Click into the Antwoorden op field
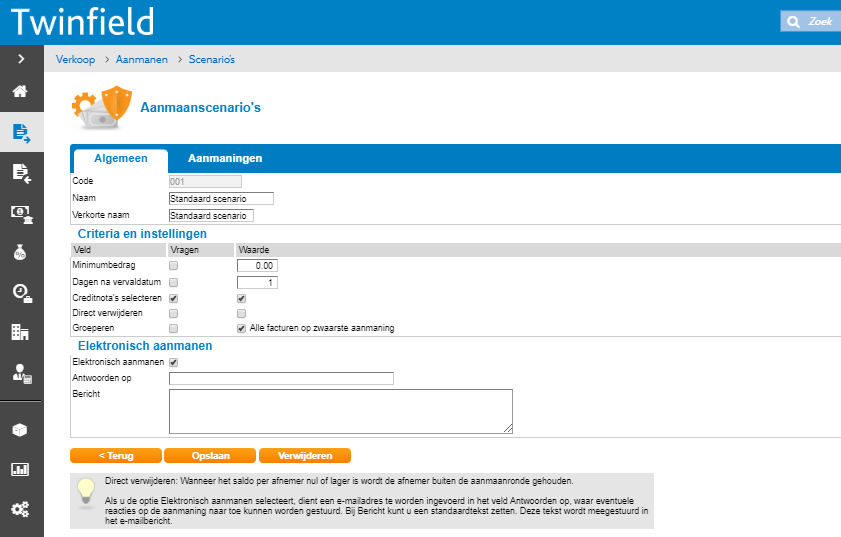Image resolution: width=841 pixels, height=537 pixels. [281, 378]
